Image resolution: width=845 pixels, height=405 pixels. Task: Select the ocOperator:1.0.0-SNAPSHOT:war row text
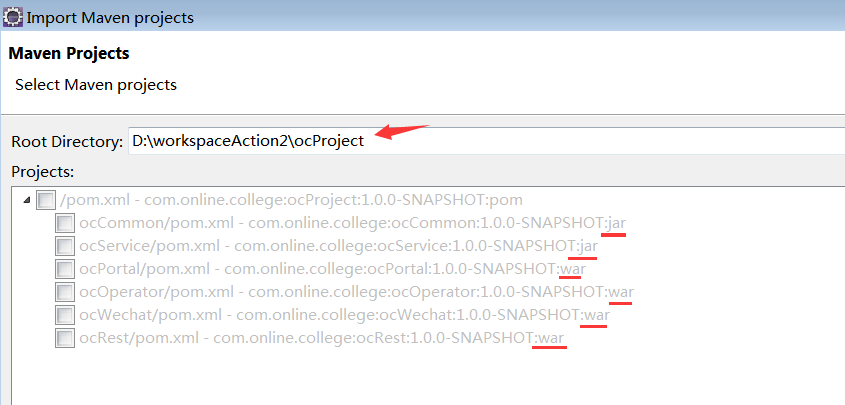point(356,292)
